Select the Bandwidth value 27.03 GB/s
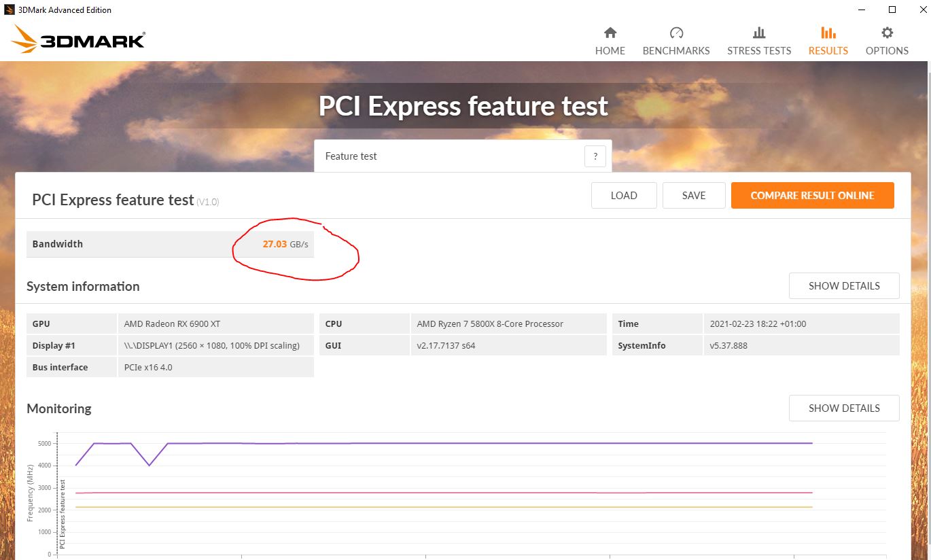 285,244
